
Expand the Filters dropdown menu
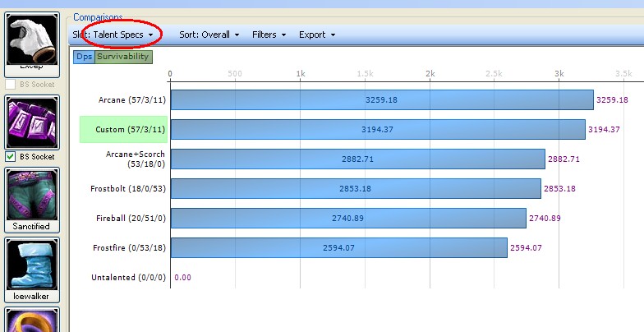coord(269,35)
